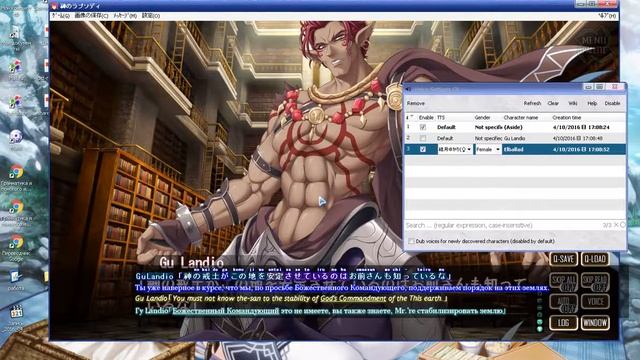Click the Japanese dialogue line starting GuLandio
Screen dimensions: 640x360
click(293, 276)
